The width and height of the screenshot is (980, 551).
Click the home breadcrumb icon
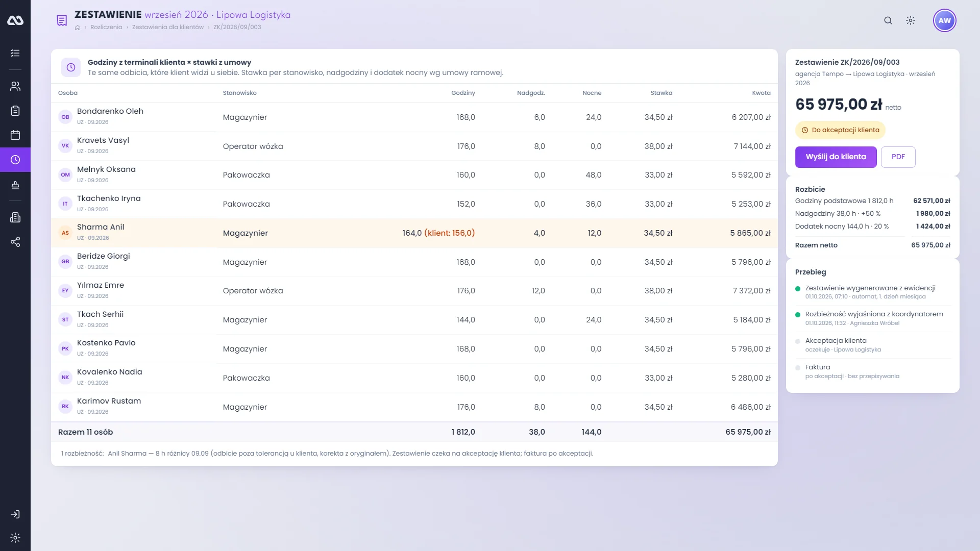coord(78,28)
